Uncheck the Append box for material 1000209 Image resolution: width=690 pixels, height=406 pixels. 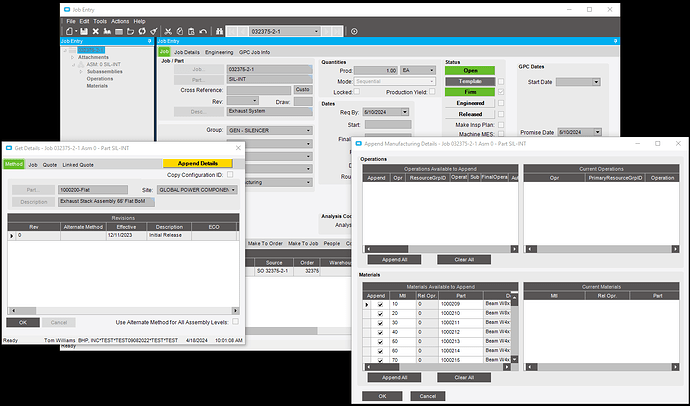tap(380, 304)
